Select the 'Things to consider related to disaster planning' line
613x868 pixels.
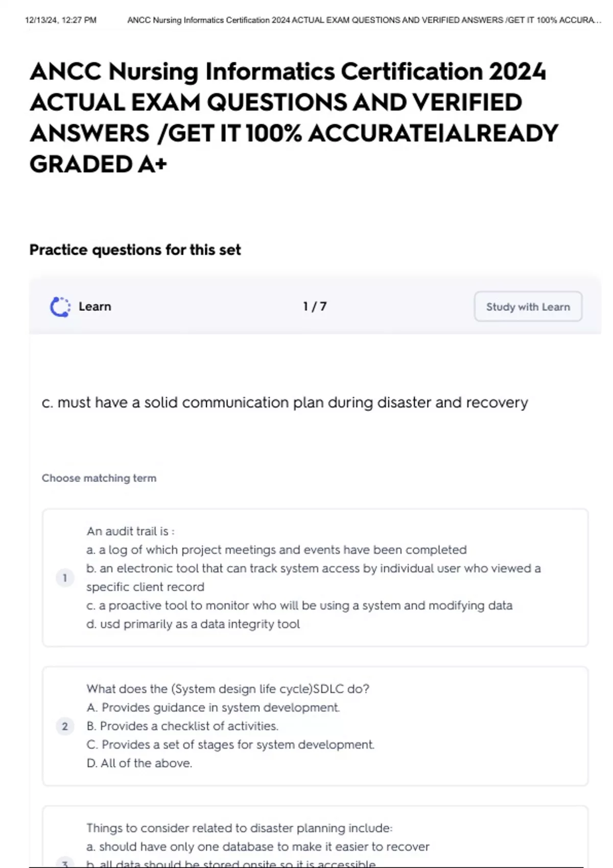point(239,828)
